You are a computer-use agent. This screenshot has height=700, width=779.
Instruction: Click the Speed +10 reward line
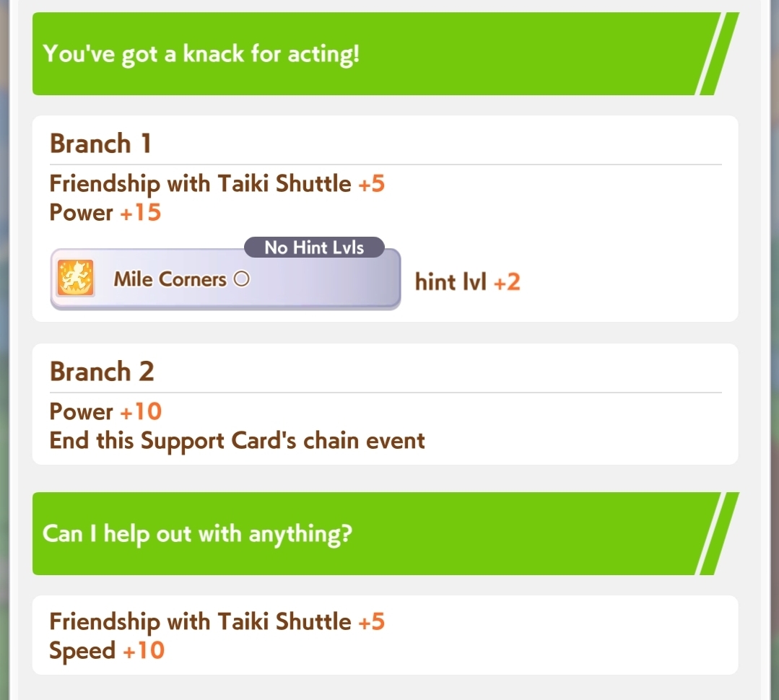click(x=107, y=651)
